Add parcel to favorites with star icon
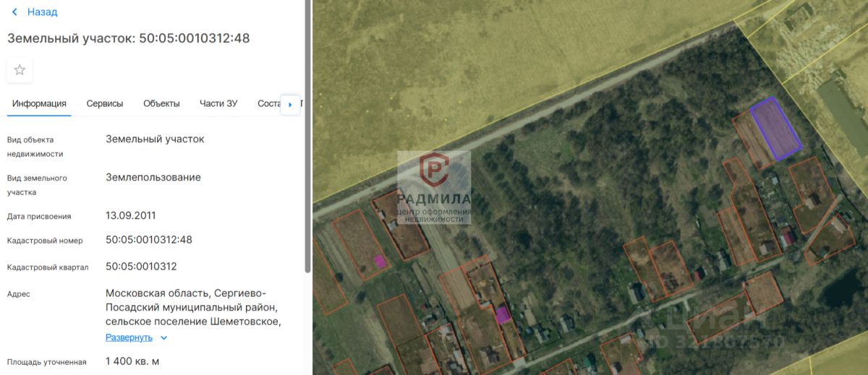 (20, 70)
